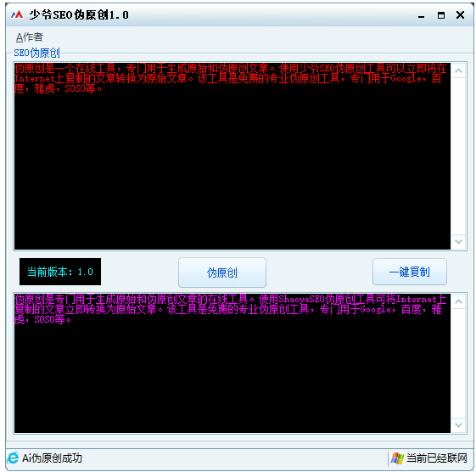Click the top text box's scroll-up arrow
Screen dimensions: 476x472
coord(459,70)
